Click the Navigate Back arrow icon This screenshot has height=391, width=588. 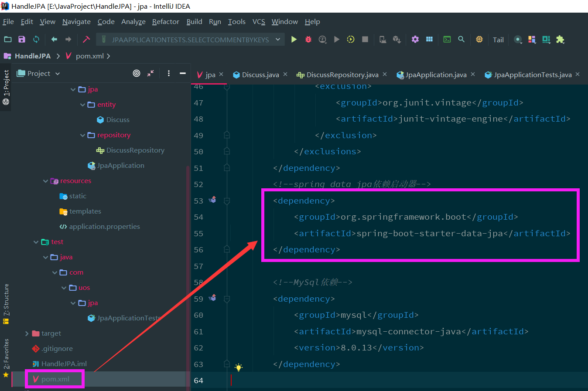[54, 40]
